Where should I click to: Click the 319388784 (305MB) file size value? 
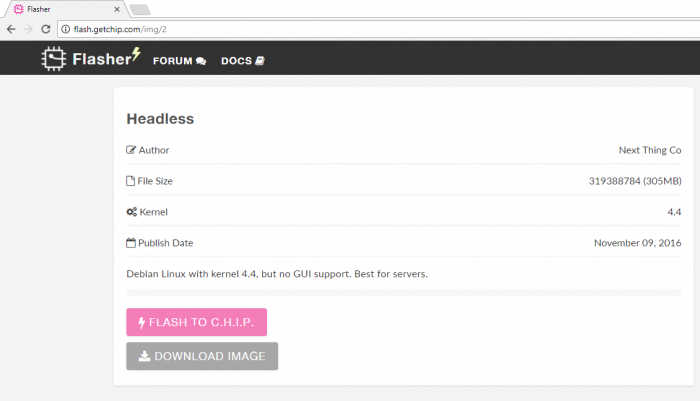click(635, 181)
